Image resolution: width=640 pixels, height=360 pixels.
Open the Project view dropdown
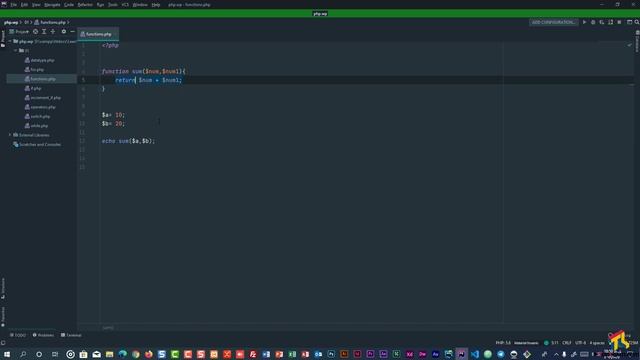tap(19, 31)
